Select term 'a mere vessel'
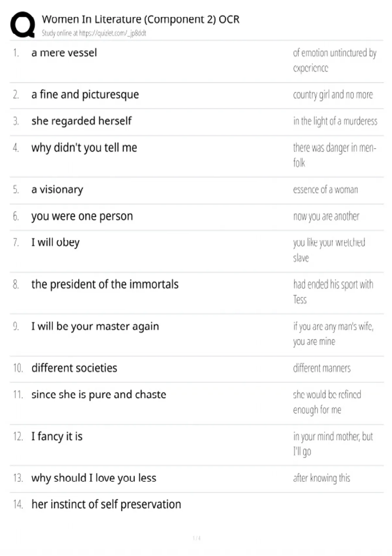Viewport: 392px width, 556px height. (x=64, y=53)
